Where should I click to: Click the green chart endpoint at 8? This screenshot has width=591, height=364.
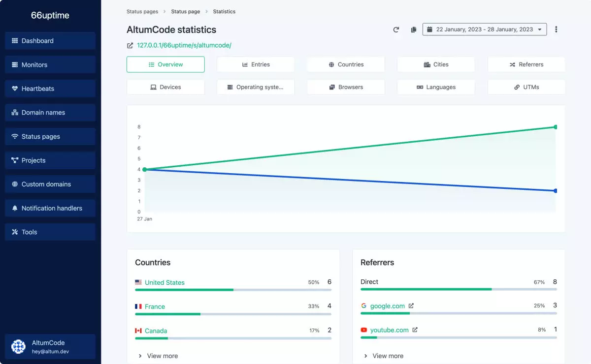coord(556,127)
